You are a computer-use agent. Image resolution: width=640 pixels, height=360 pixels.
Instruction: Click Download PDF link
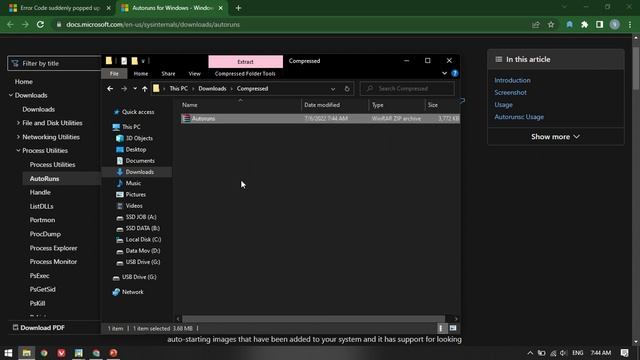click(38, 328)
